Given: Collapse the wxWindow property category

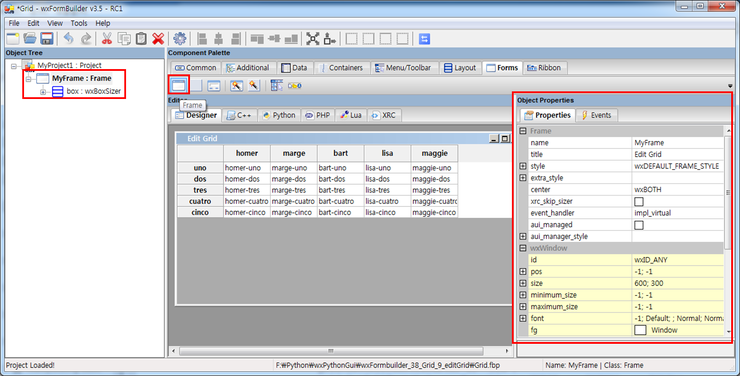Looking at the screenshot, I should coord(523,248).
